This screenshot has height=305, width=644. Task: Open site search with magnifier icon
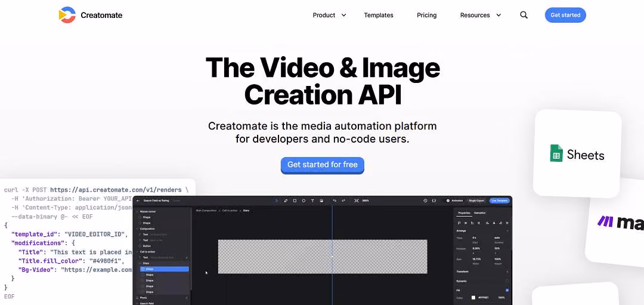(x=524, y=15)
